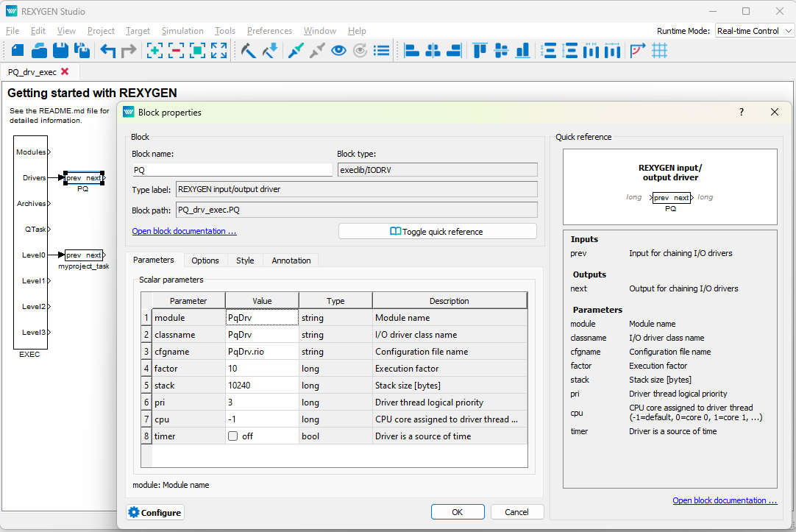
Task: Switch to the Annotation tab
Action: point(291,260)
